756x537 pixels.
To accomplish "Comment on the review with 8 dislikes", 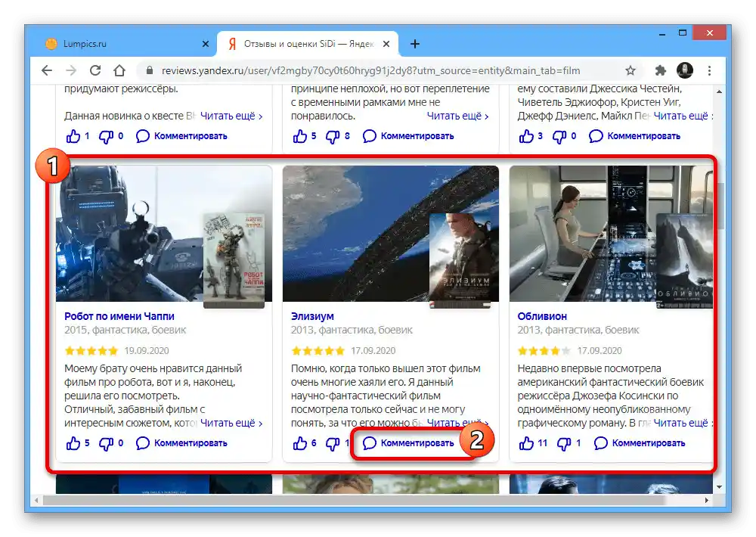I will (408, 136).
